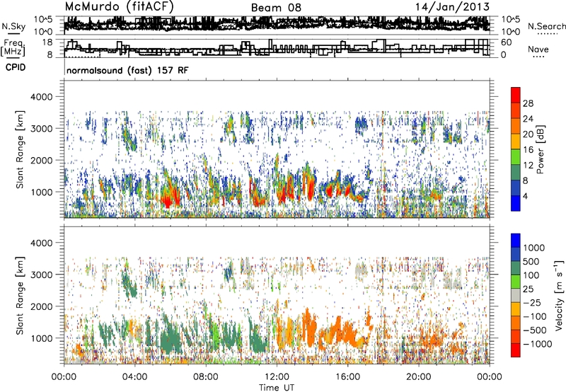Click the normalsound (fast) 157 RF text
The width and height of the screenshot is (566, 392).
pos(127,70)
